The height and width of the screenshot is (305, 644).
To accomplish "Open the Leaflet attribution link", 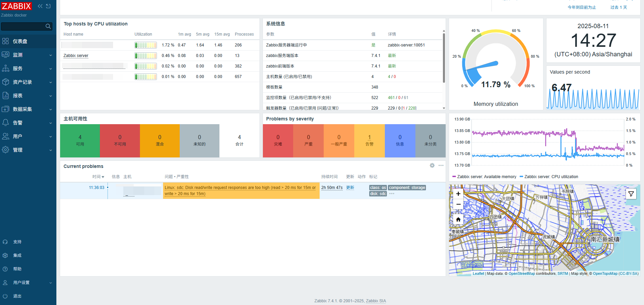I will point(478,273).
